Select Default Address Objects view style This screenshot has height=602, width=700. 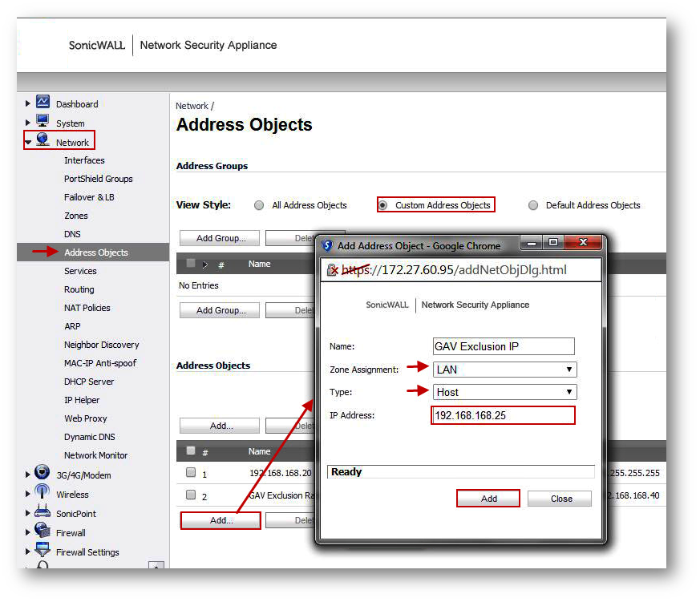533,205
